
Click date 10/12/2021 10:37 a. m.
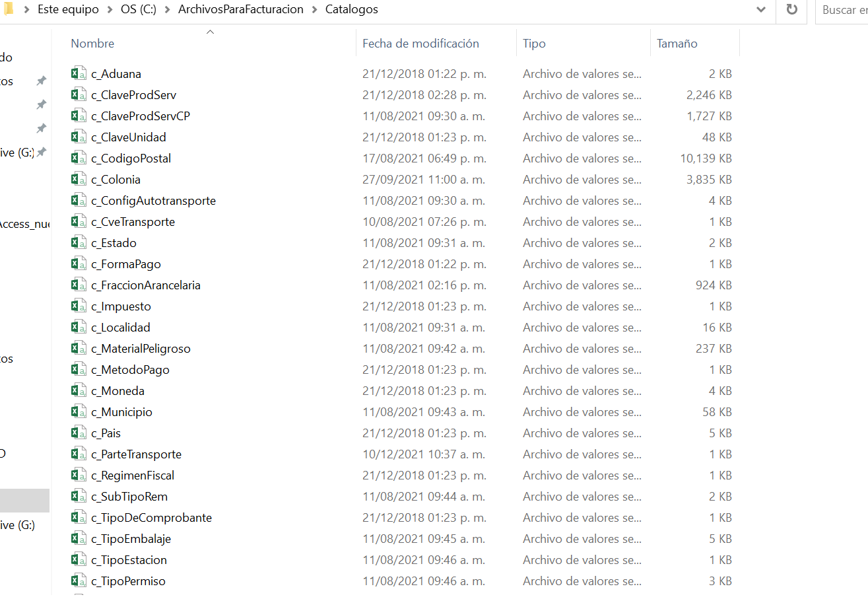pyautogui.click(x=424, y=454)
